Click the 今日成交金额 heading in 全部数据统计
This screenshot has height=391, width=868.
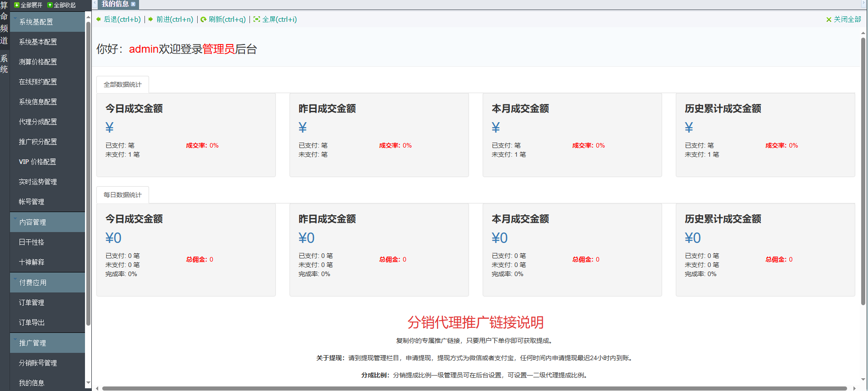tap(134, 109)
